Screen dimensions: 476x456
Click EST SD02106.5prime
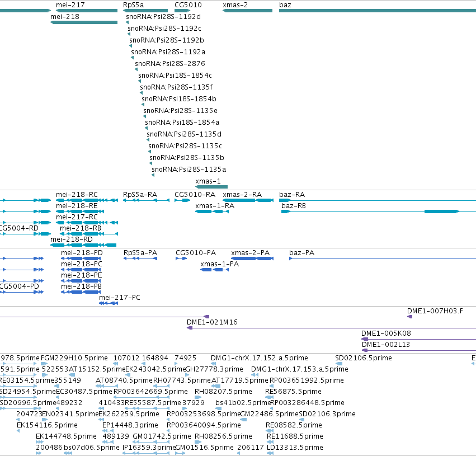click(x=339, y=364)
